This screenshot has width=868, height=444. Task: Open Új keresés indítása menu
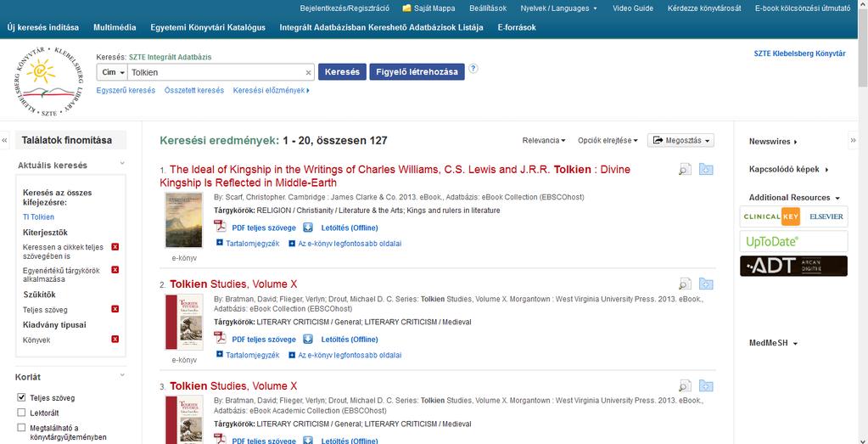(x=43, y=27)
